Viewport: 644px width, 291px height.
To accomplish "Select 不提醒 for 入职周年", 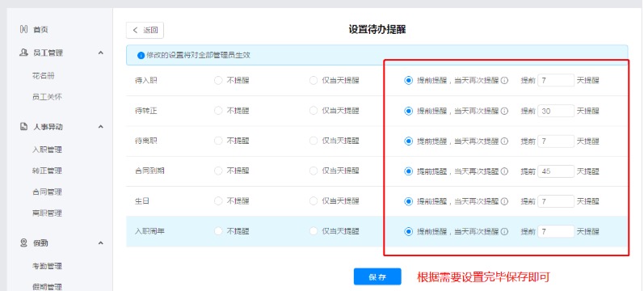I will coord(218,231).
